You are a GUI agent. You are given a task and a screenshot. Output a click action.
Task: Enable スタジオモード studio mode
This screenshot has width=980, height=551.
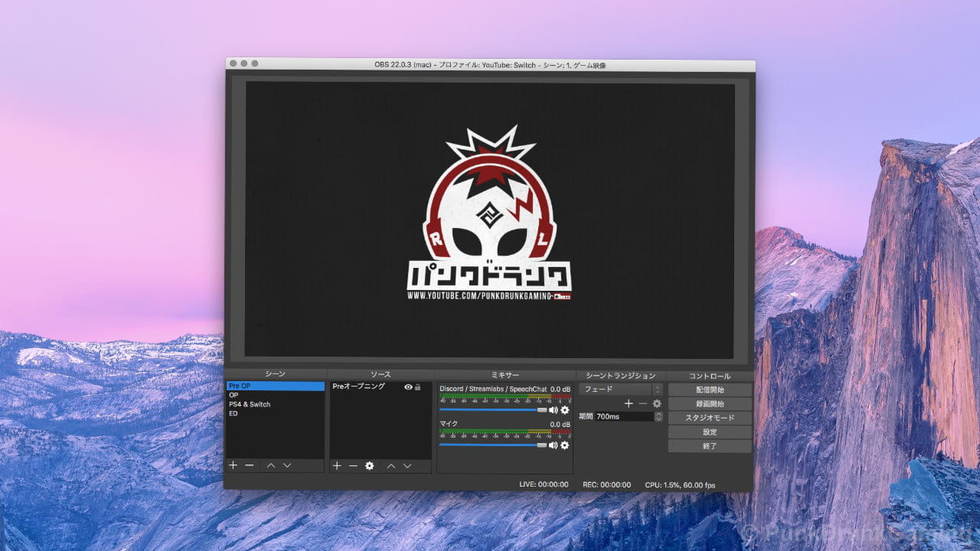coord(710,418)
